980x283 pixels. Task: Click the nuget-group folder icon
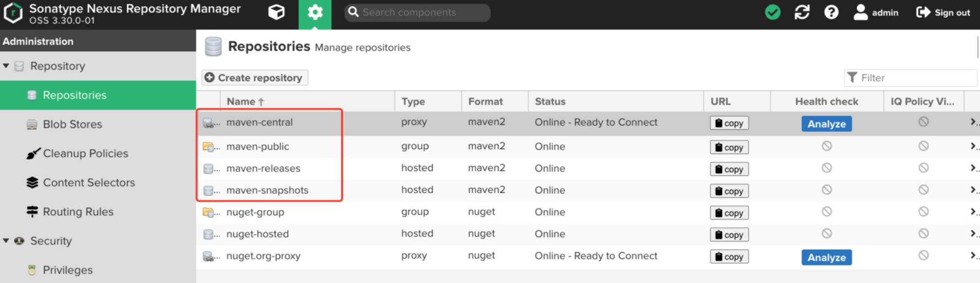click(208, 212)
